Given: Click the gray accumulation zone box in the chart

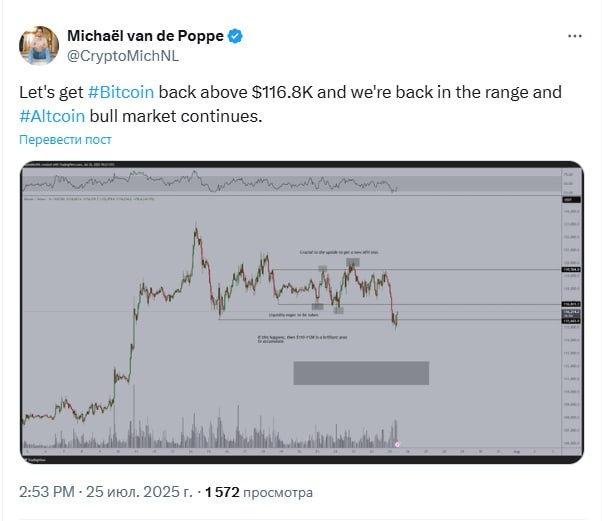Looking at the screenshot, I should (360, 372).
